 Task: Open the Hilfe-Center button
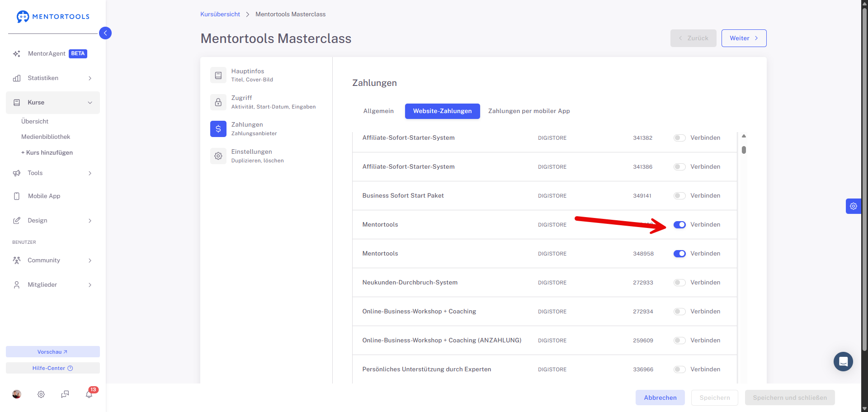coord(53,368)
